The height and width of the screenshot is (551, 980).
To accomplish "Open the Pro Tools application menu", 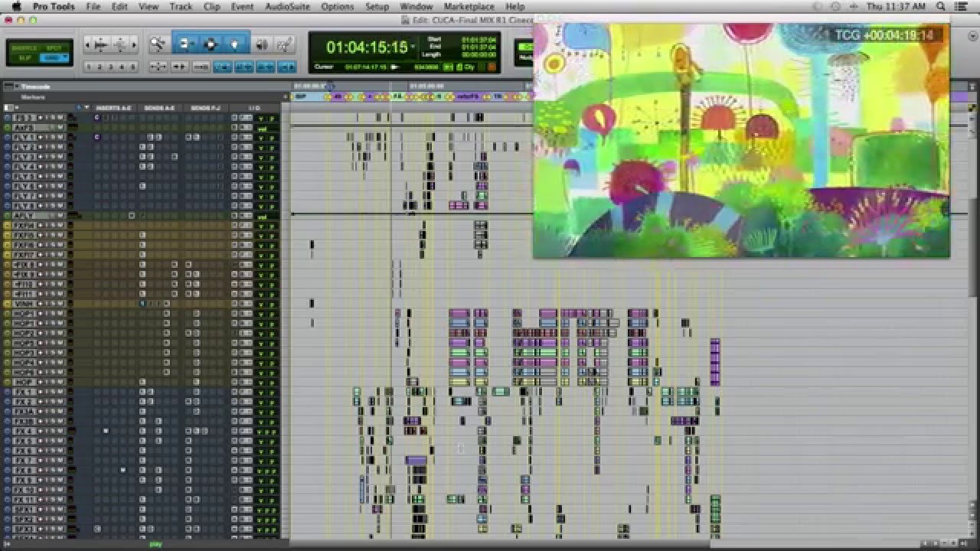I will pos(52,6).
